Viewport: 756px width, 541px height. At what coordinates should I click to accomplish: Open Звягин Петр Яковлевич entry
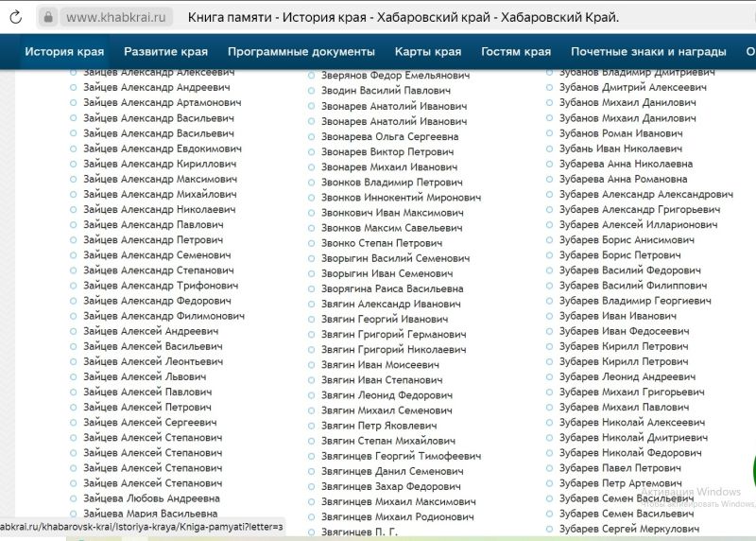[379, 426]
